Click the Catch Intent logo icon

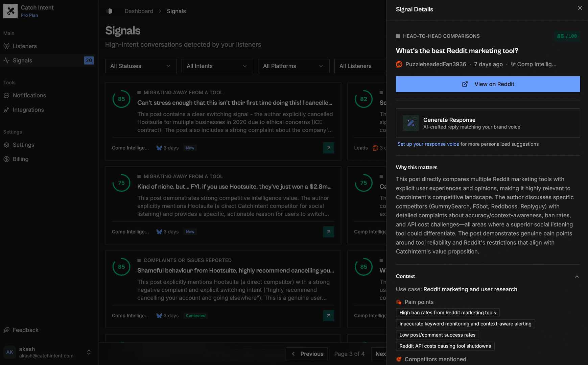click(10, 11)
